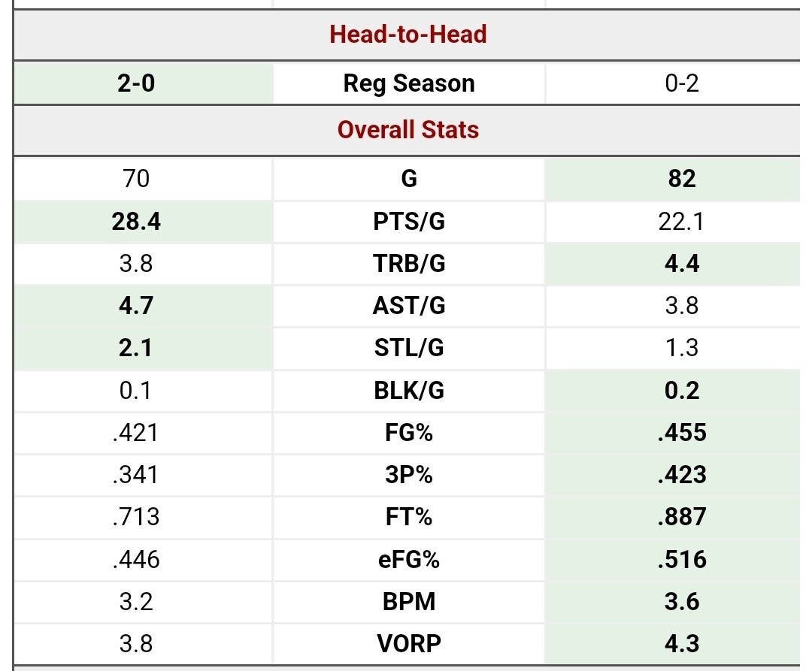Select the Reg Season row label

tap(408, 83)
